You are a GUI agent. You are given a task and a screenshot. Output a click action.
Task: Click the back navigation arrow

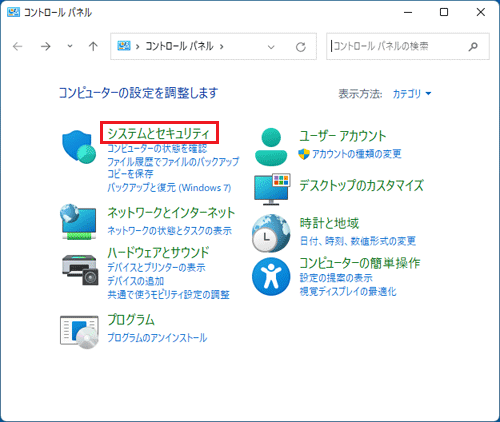17,46
